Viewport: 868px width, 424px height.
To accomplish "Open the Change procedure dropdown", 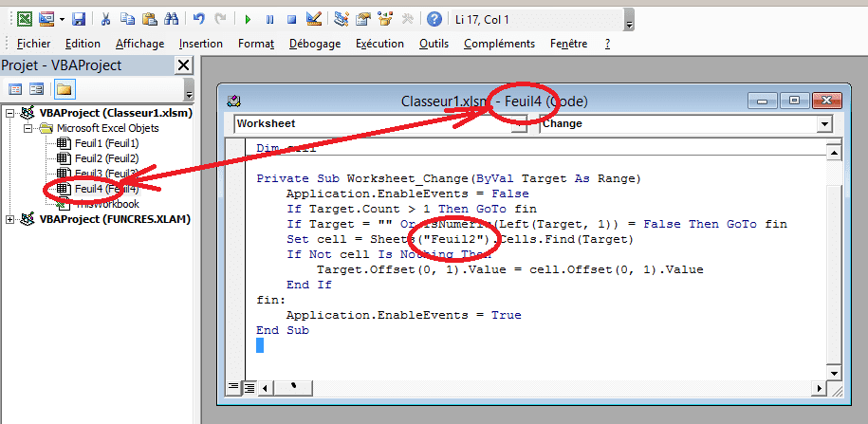I will click(823, 124).
